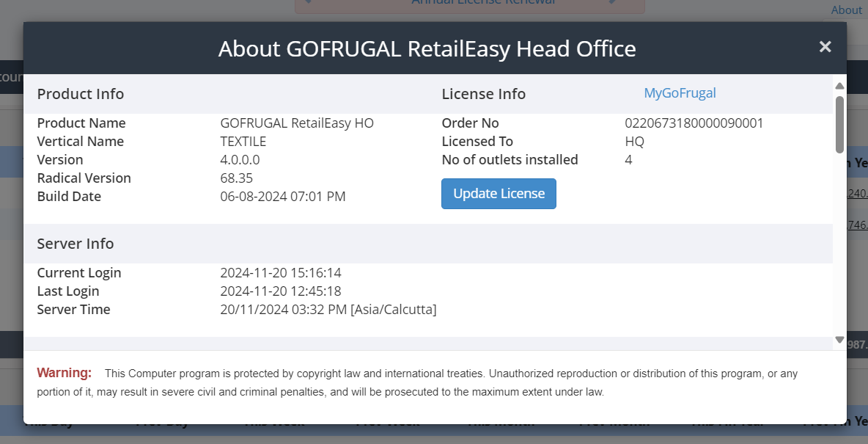Close the About dialog with the X
The image size is (868, 444).
[825, 47]
